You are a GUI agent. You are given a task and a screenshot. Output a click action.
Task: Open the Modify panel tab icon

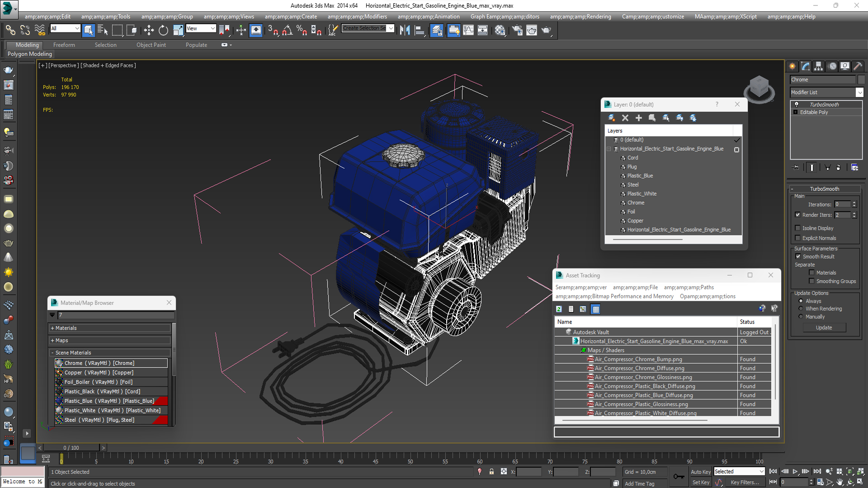[x=806, y=66]
